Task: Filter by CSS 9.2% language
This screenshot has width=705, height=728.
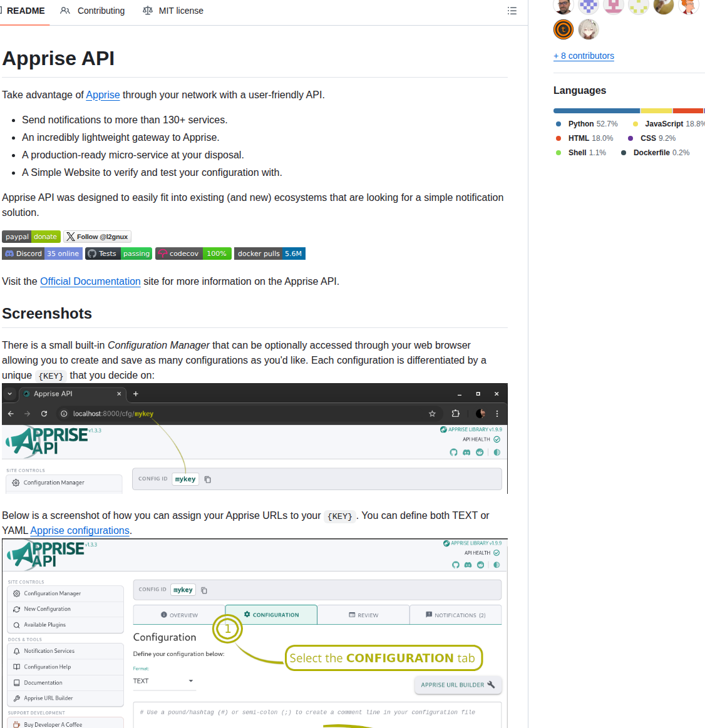Action: tap(652, 138)
